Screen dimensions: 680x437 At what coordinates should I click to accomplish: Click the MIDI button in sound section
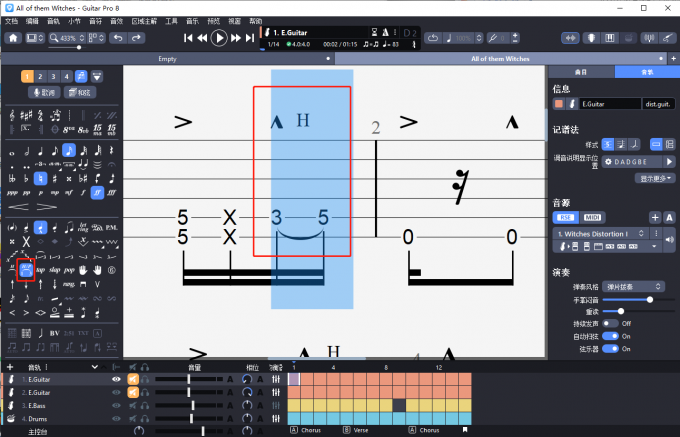[x=592, y=217]
